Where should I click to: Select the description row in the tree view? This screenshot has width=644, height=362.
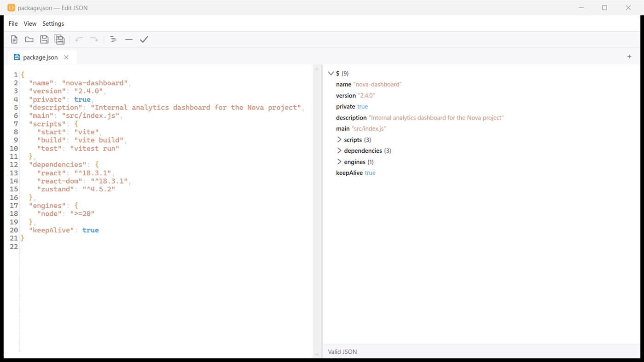click(420, 118)
